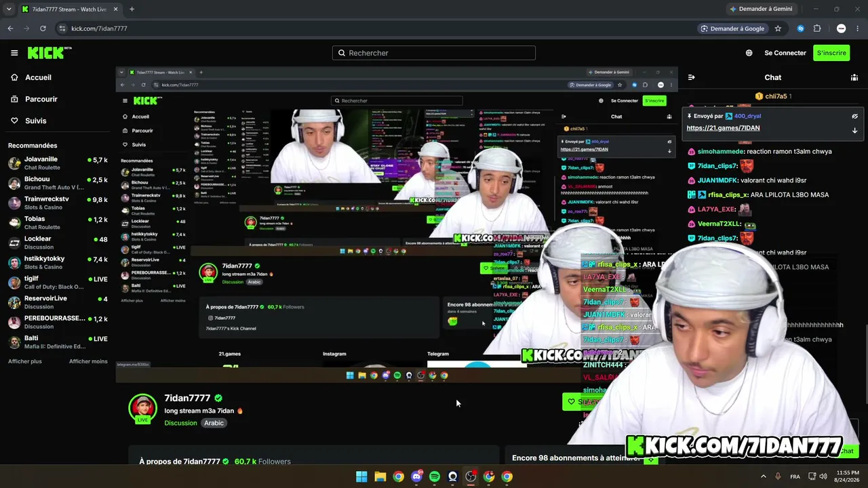868x488 pixels.
Task: Click the 400_dryal username in pinned message
Action: (747, 116)
